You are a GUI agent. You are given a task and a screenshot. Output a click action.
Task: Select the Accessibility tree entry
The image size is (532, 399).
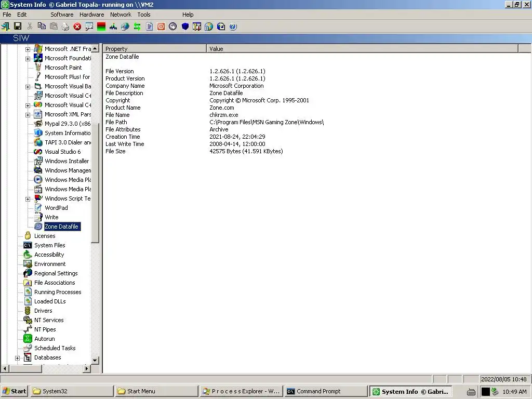tap(49, 255)
